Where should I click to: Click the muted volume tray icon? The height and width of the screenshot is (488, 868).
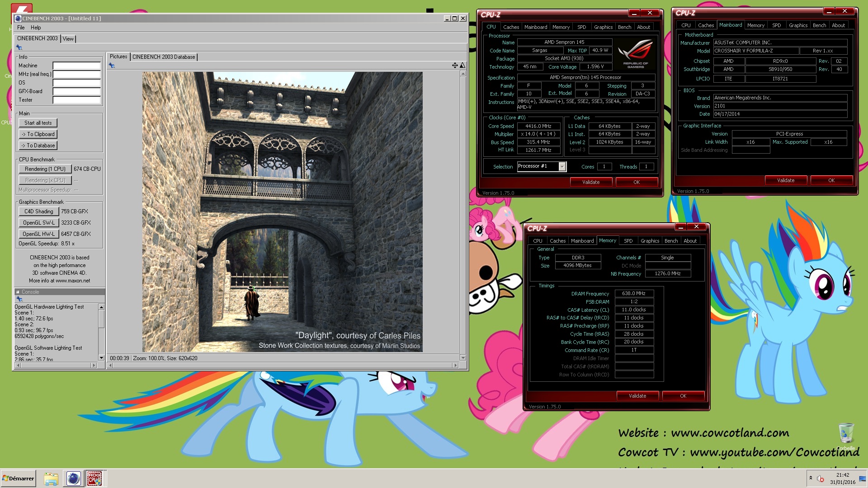821,479
